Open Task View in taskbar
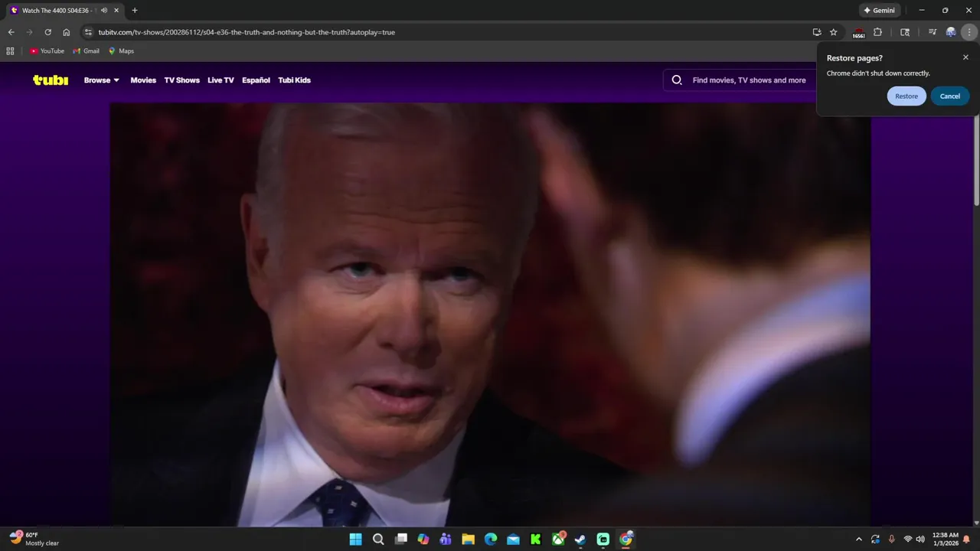Viewport: 980px width, 551px height. 400,540
